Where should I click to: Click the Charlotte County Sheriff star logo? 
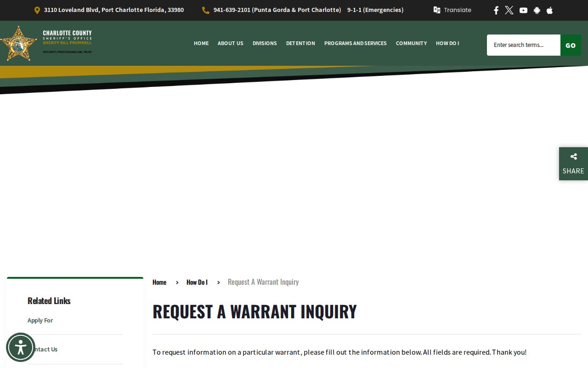(18, 43)
